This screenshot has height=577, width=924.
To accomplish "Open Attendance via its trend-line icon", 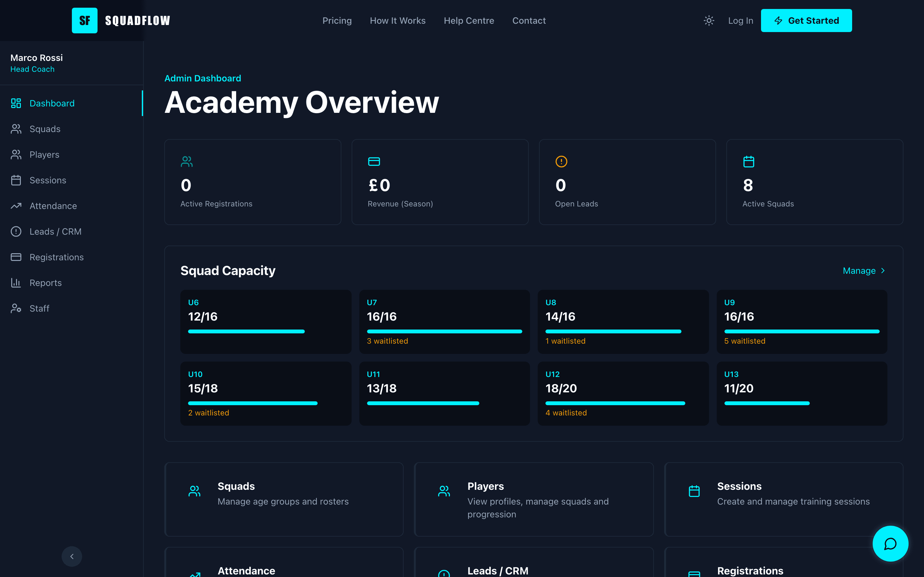I will pos(16,206).
